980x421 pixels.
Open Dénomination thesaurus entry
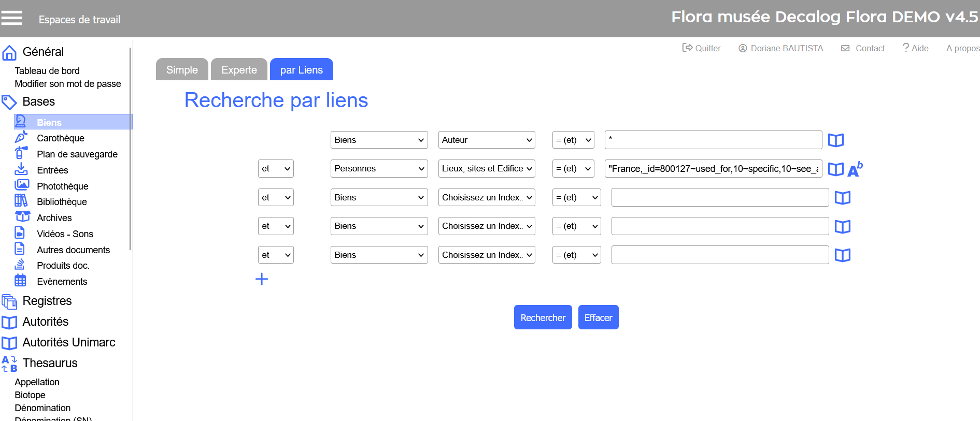tap(42, 408)
